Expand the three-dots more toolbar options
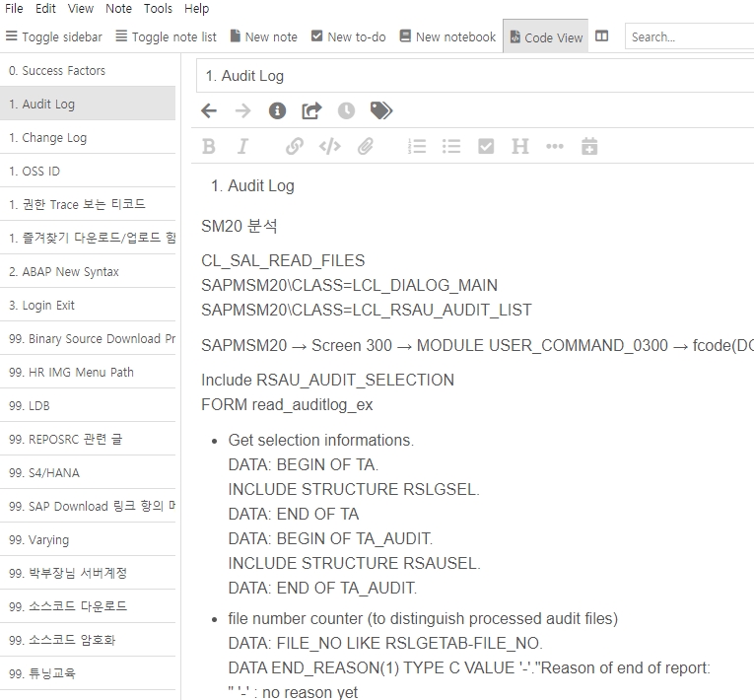Screen dimensions: 754x700 (555, 147)
